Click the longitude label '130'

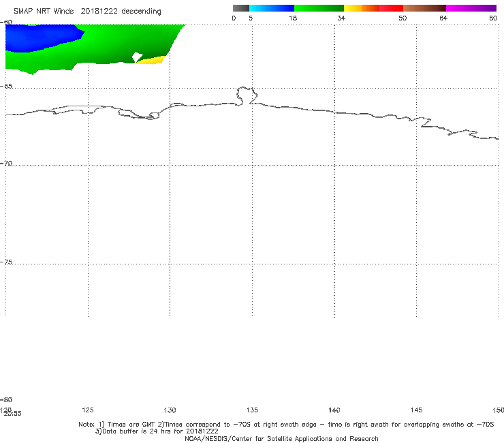click(170, 410)
